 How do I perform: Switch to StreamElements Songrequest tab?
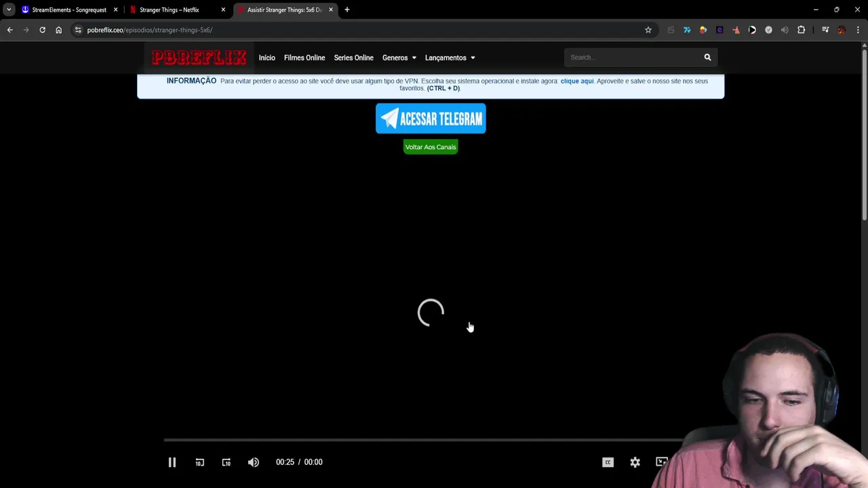[x=68, y=9]
